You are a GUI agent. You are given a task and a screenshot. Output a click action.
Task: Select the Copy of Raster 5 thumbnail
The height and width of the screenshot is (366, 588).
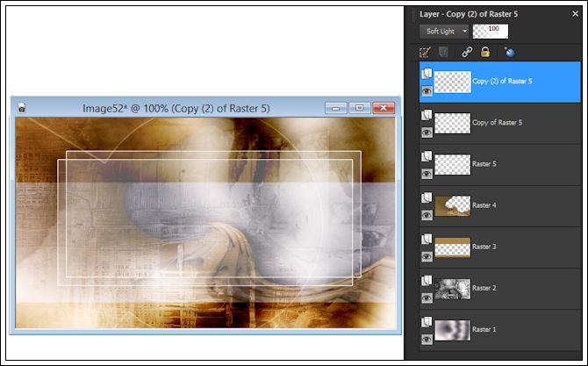pyautogui.click(x=453, y=123)
